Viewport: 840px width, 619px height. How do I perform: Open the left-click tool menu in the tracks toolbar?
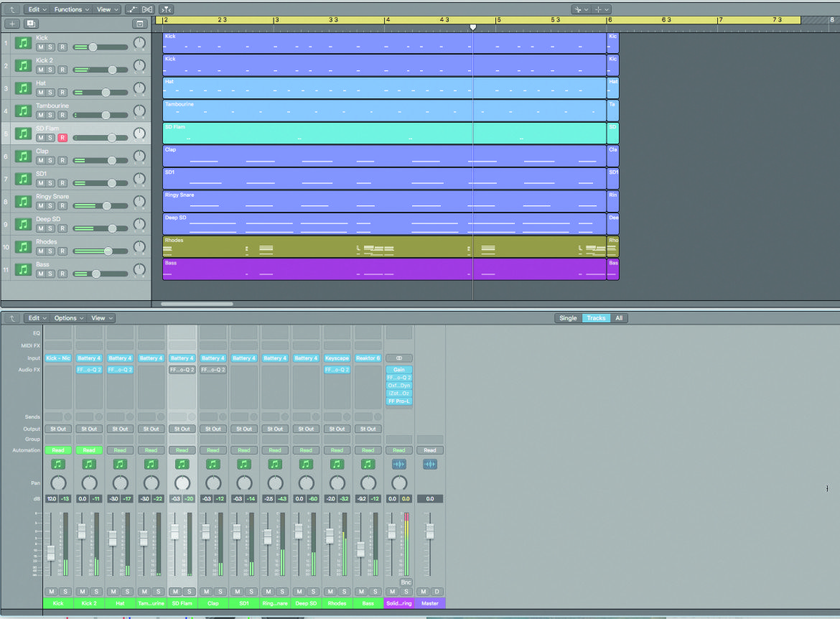581,9
